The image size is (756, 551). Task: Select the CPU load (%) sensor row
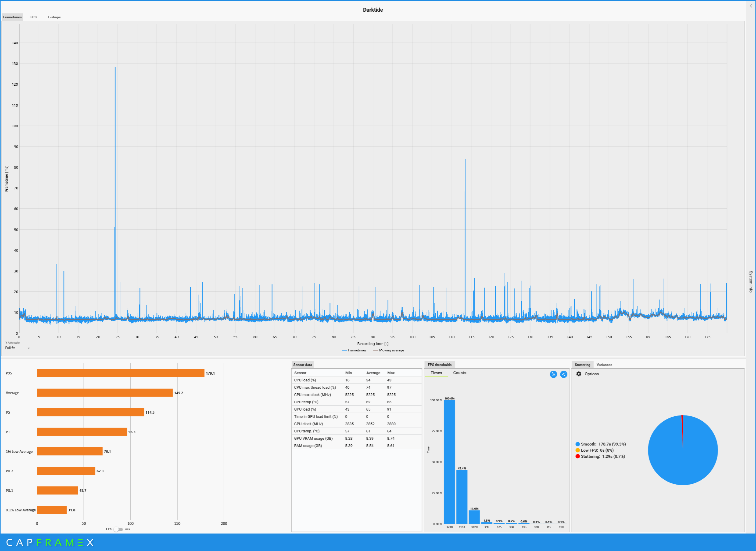click(357, 380)
